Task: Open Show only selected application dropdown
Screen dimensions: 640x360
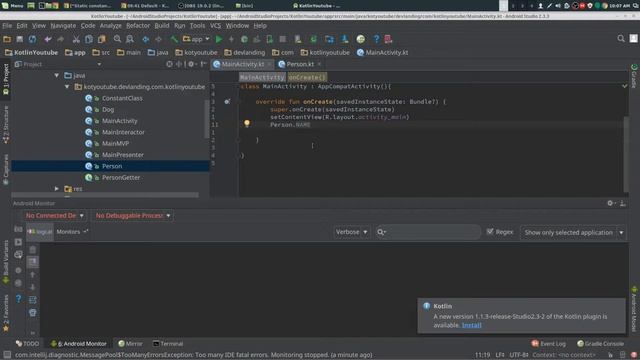Action: click(573, 232)
